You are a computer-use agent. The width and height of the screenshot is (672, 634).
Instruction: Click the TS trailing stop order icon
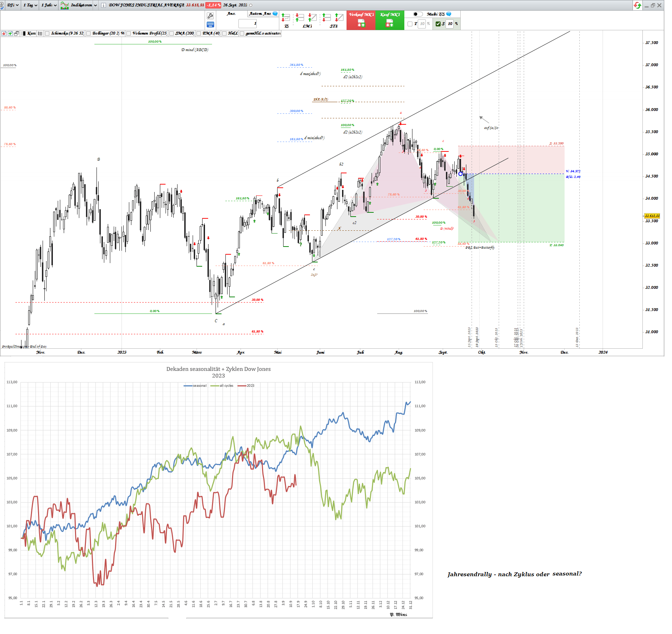pyautogui.click(x=286, y=18)
